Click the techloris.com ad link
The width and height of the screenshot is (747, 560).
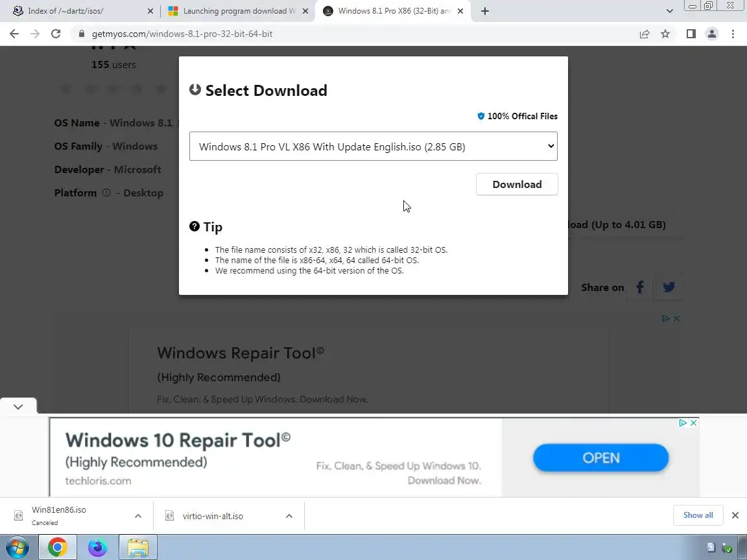coord(98,481)
